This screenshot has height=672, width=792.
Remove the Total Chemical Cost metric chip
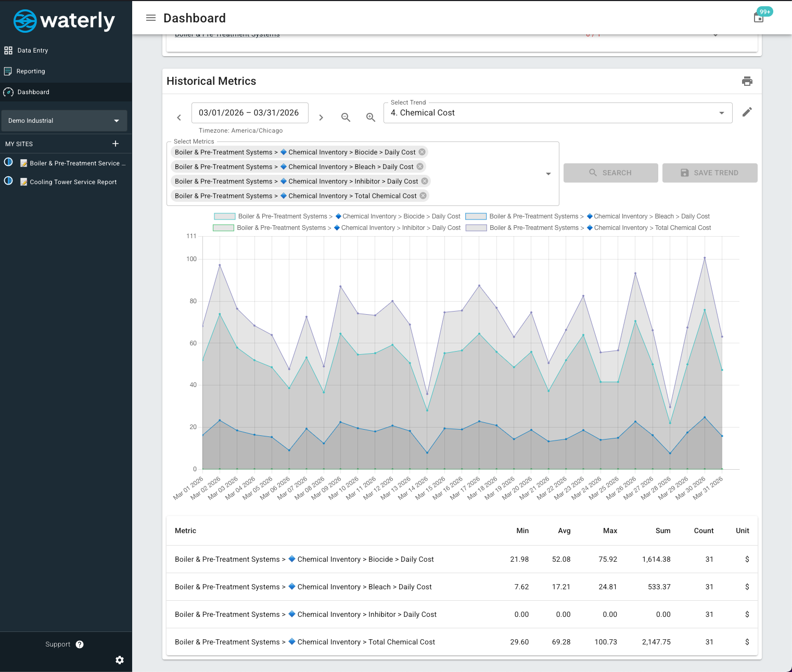(423, 196)
